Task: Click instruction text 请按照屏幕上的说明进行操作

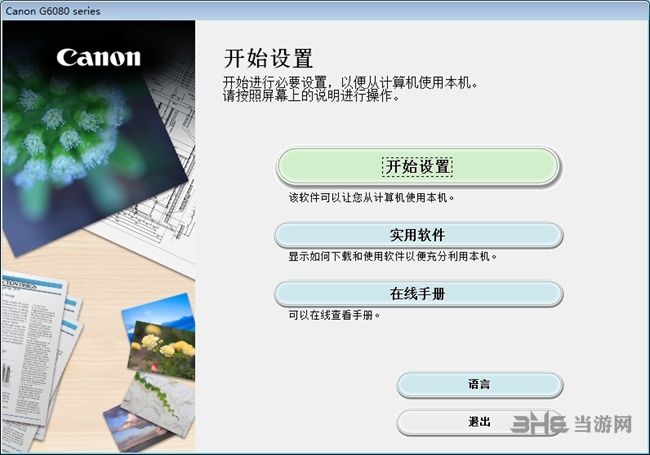Action: (311, 96)
